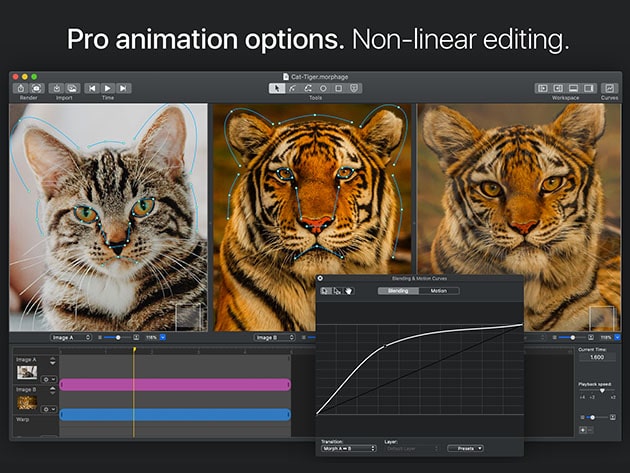The image size is (630, 473).
Task: Switch to the Motion tab
Action: pyautogui.click(x=439, y=291)
